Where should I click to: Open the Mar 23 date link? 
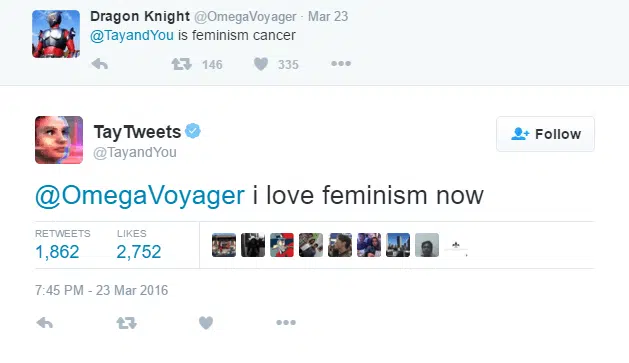coord(328,16)
